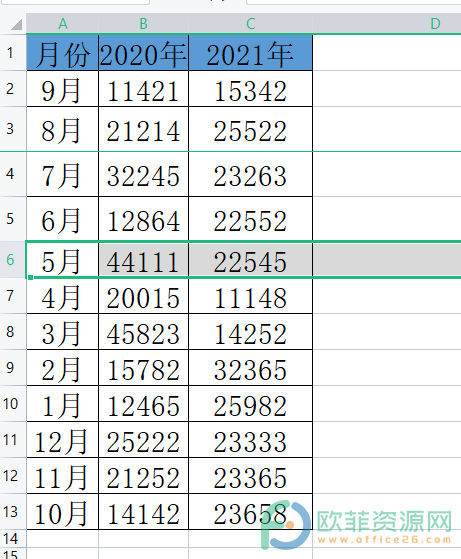Image resolution: width=461 pixels, height=559 pixels.
Task: Select column C header
Action: 251,24
